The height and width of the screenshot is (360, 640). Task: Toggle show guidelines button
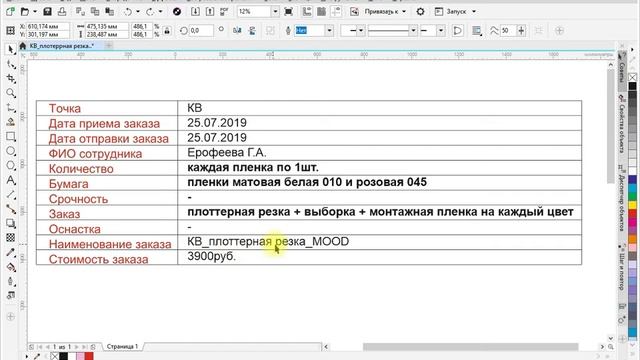336,11
